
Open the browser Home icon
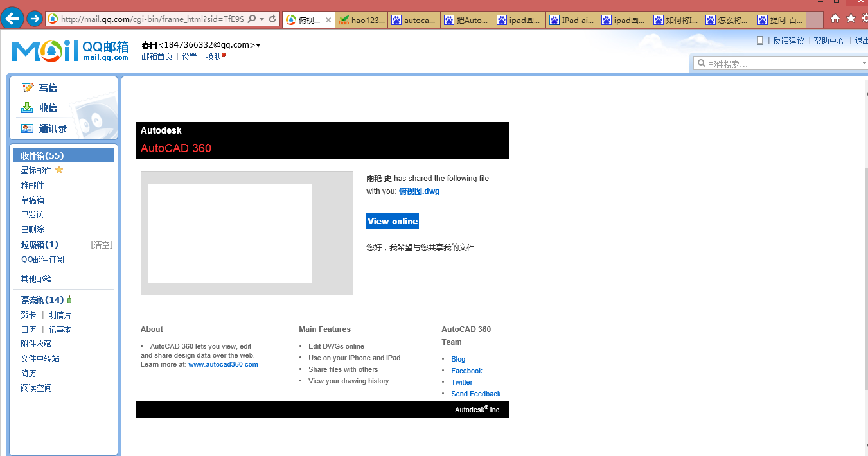coord(835,19)
